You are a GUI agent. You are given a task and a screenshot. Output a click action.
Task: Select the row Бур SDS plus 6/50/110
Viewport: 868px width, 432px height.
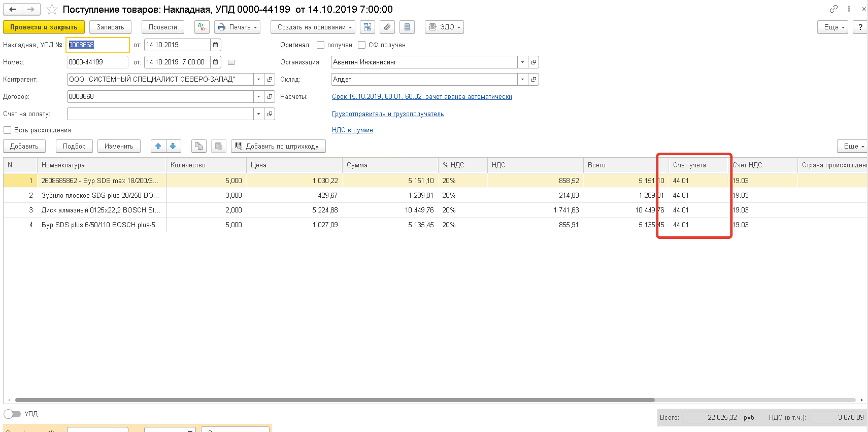435,225
